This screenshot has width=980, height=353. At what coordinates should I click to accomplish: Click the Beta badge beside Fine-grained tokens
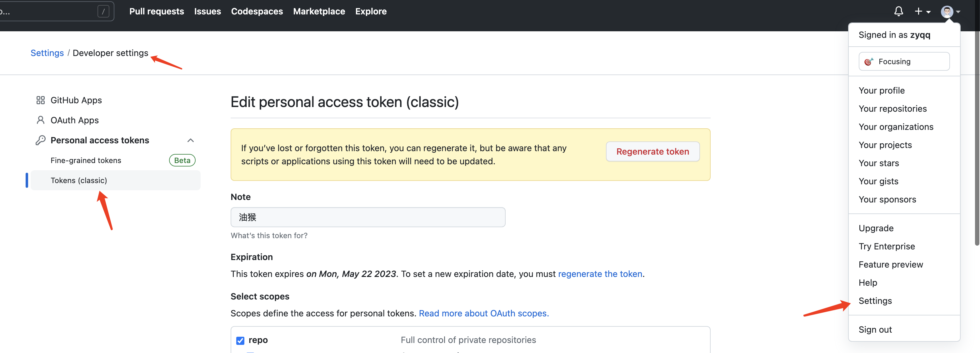click(182, 160)
